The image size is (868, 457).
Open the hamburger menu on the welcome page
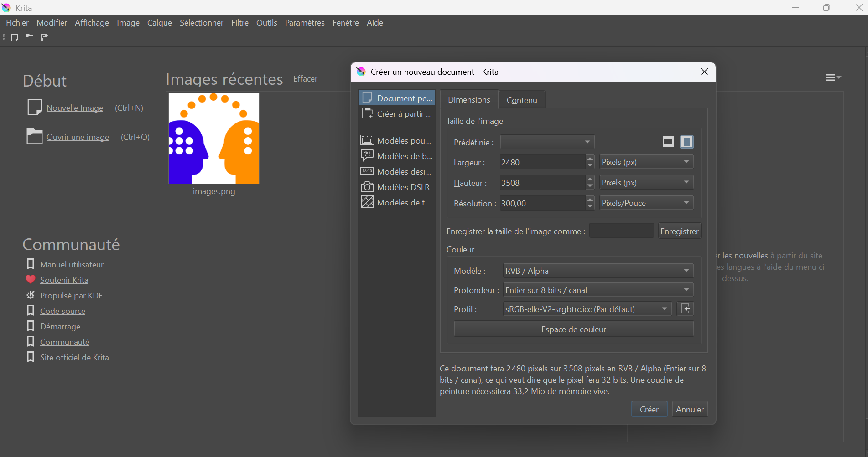833,78
